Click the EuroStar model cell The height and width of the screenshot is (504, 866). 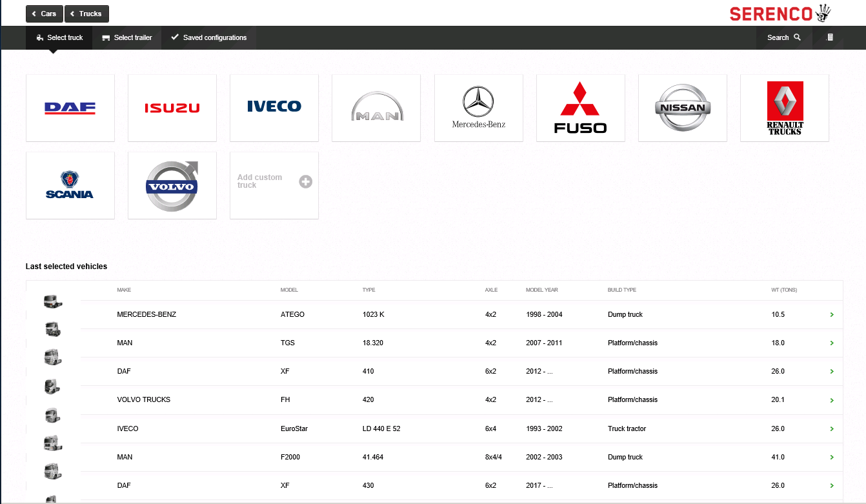294,429
